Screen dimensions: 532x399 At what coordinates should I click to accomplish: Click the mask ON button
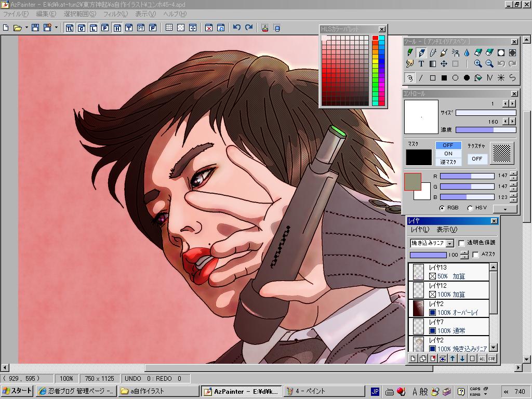point(448,154)
